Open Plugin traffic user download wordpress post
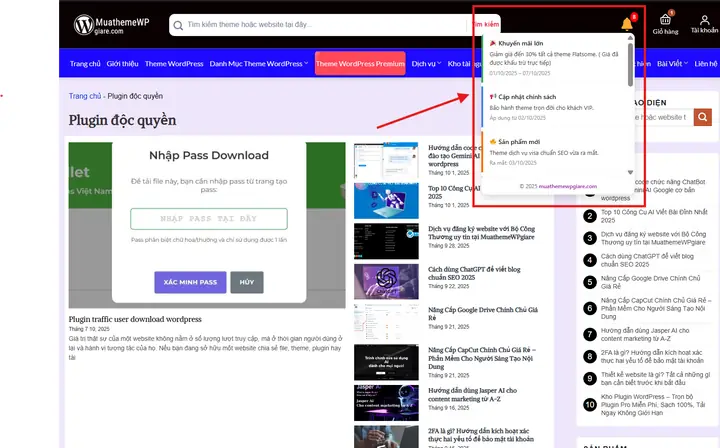720x448 pixels. [135, 319]
